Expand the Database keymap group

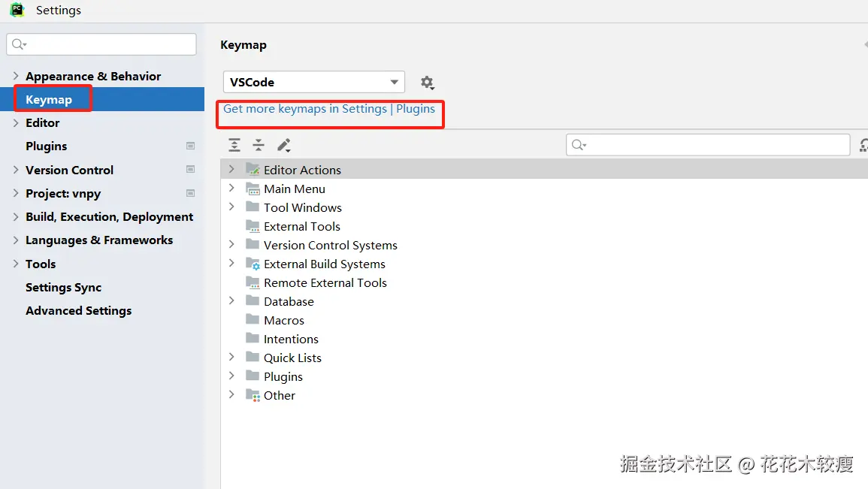231,301
